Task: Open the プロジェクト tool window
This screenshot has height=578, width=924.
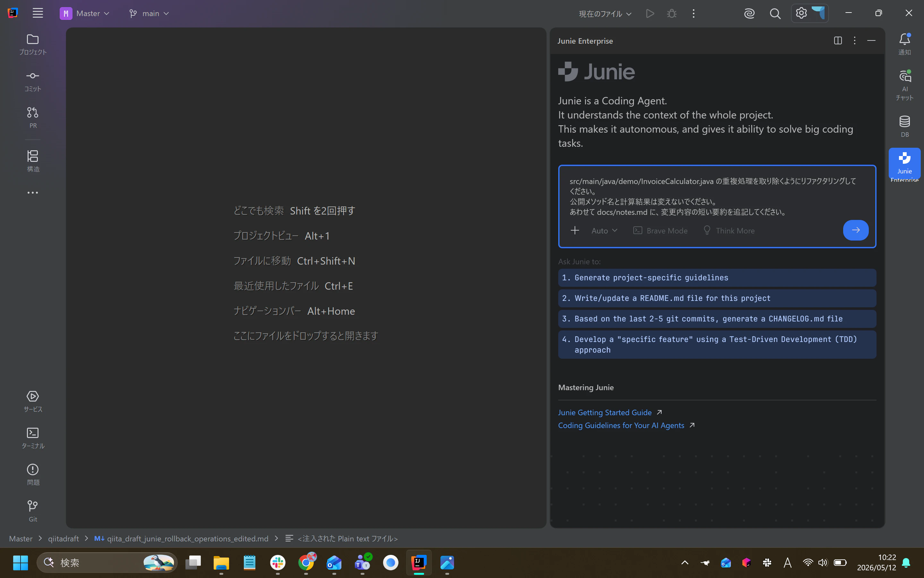Action: pyautogui.click(x=33, y=45)
